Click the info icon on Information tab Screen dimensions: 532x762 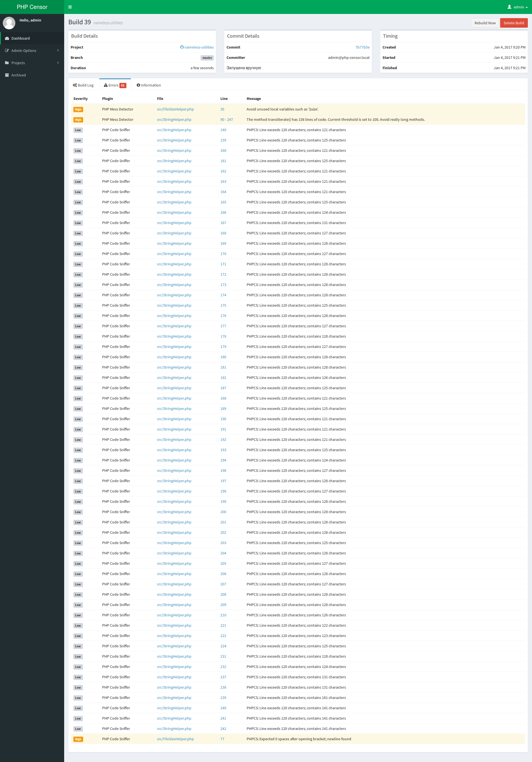(x=139, y=85)
